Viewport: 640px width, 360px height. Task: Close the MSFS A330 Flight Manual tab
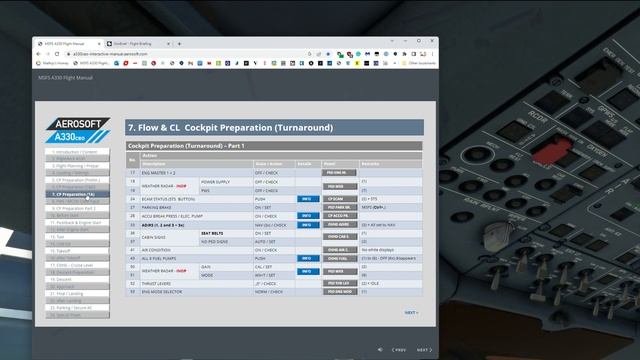[x=99, y=44]
